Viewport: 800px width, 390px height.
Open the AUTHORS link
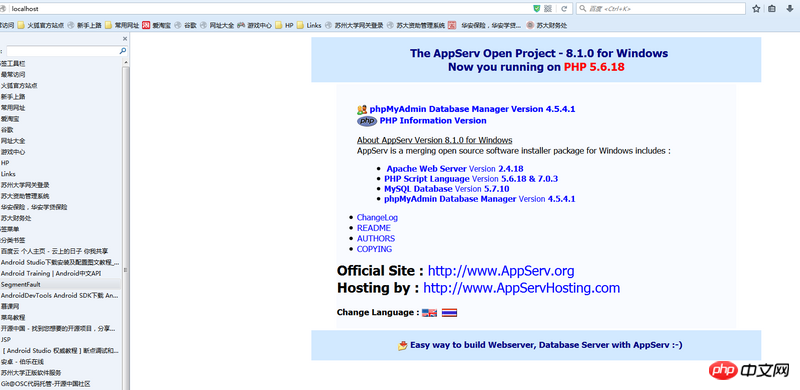pos(376,238)
